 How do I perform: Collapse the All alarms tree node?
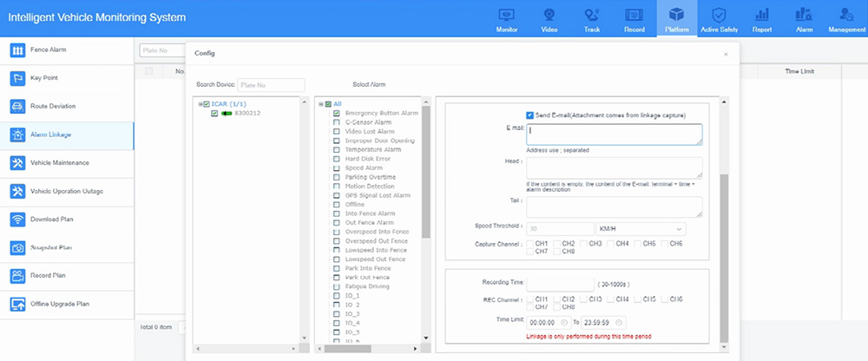[320, 104]
